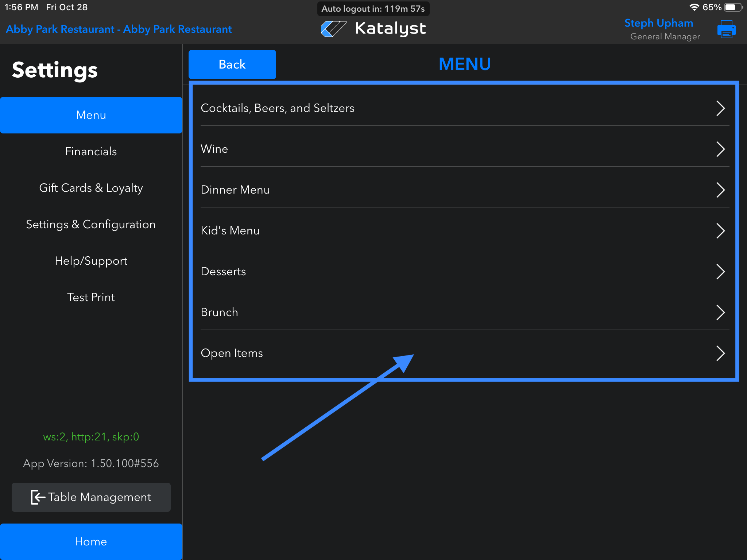Expand the Wine category chevron

(720, 149)
